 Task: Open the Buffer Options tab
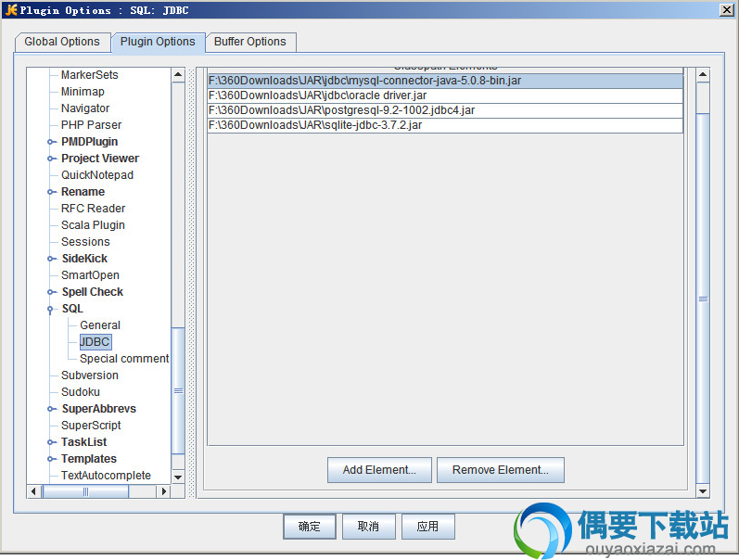[249, 42]
